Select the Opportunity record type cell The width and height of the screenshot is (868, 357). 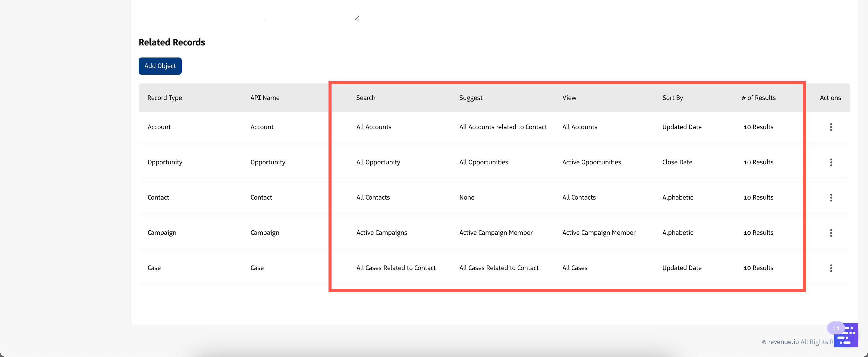[165, 162]
